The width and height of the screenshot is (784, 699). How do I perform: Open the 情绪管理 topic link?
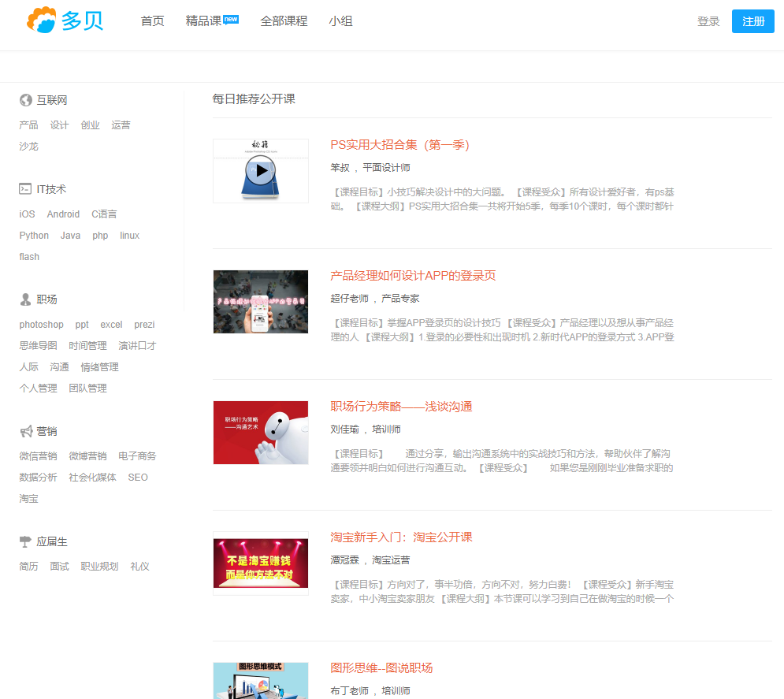pyautogui.click(x=100, y=367)
